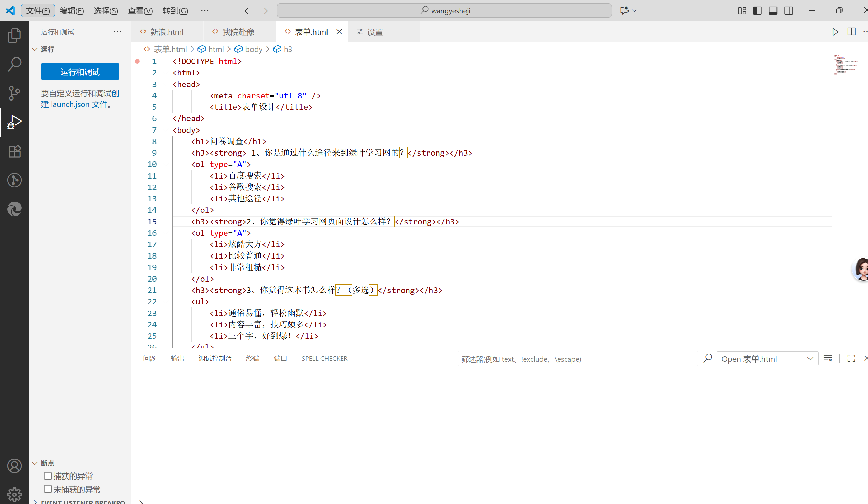
Task: Switch to the 终端 panel tab
Action: click(x=253, y=358)
